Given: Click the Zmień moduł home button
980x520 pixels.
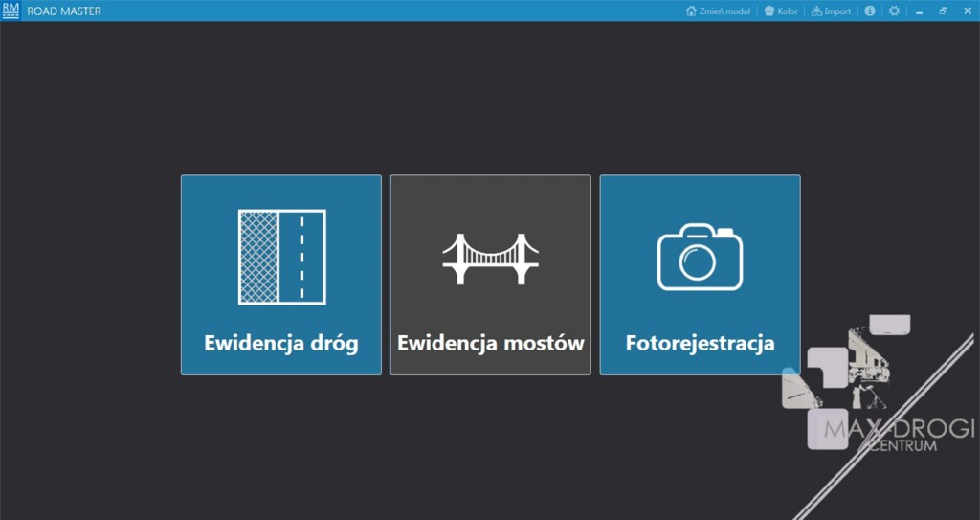Looking at the screenshot, I should coord(718,11).
